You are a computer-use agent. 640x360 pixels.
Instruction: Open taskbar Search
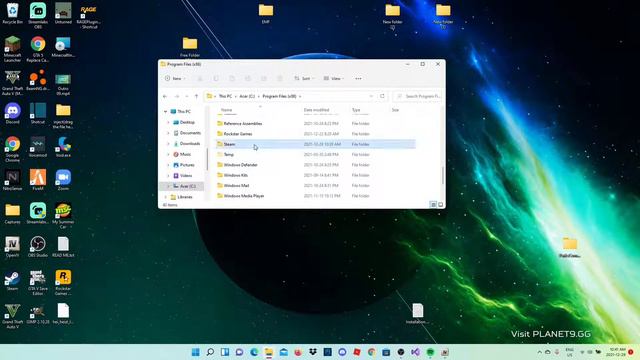pyautogui.click(x=210, y=352)
